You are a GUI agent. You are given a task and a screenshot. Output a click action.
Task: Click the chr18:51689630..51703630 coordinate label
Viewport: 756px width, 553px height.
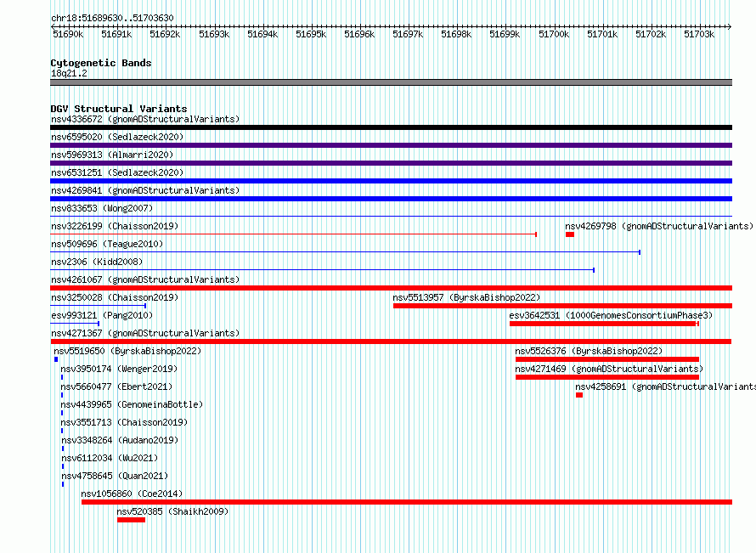point(112,18)
